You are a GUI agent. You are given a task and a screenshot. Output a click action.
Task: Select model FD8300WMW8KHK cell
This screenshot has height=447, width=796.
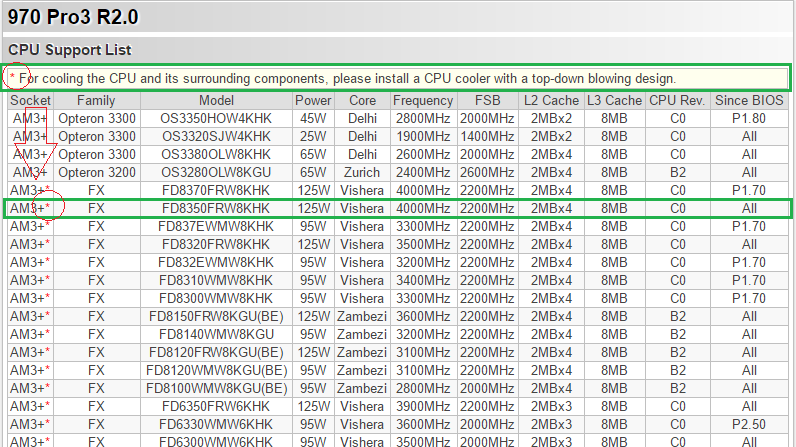[216, 298]
